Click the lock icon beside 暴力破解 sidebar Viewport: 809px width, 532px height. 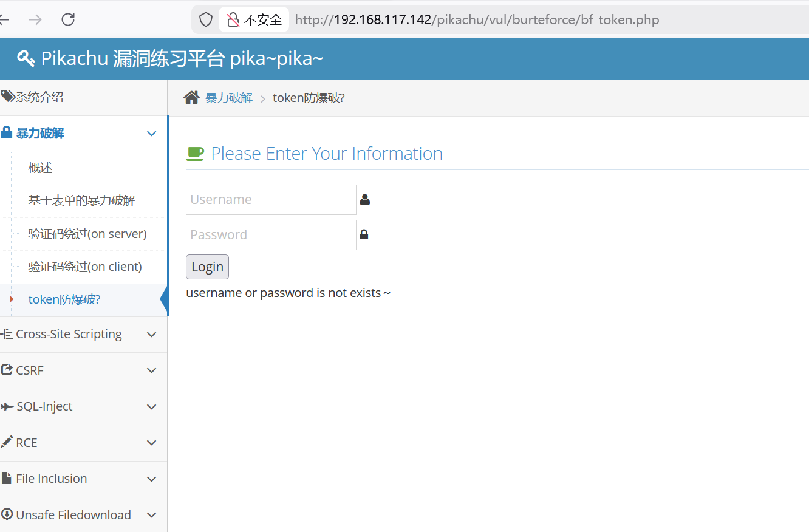[7, 132]
